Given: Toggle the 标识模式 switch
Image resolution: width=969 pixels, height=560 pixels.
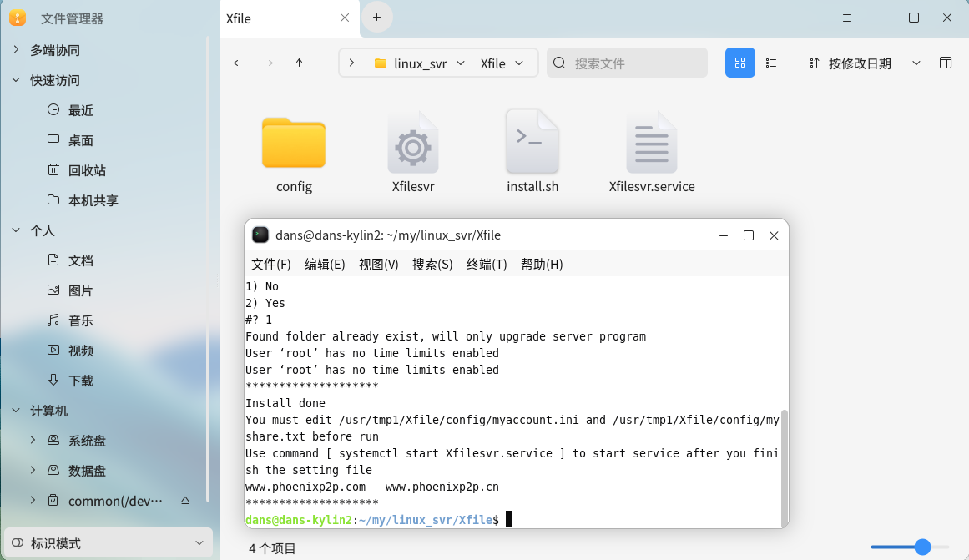Looking at the screenshot, I should [18, 543].
